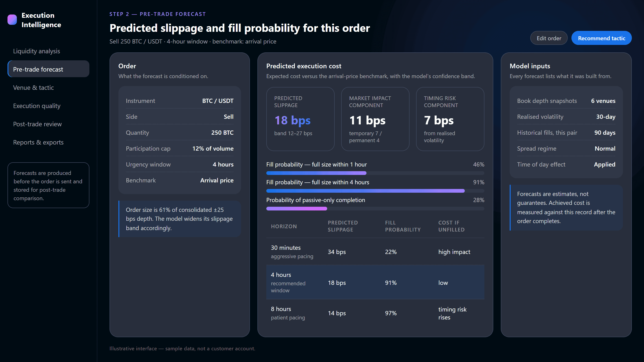Click the Applied time of day value
This screenshot has height=362, width=644.
604,164
